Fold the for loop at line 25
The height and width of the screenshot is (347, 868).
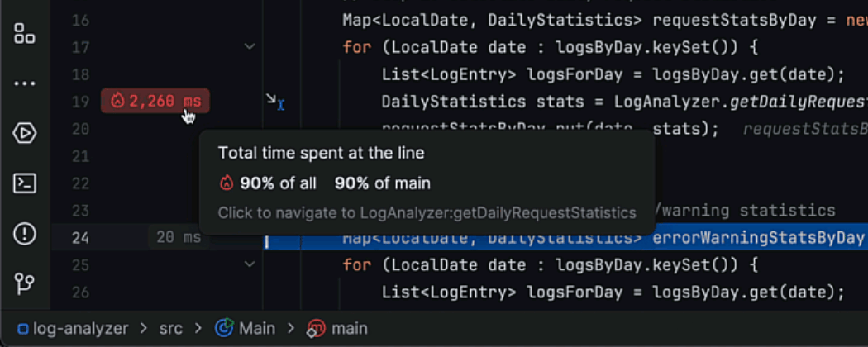click(250, 265)
